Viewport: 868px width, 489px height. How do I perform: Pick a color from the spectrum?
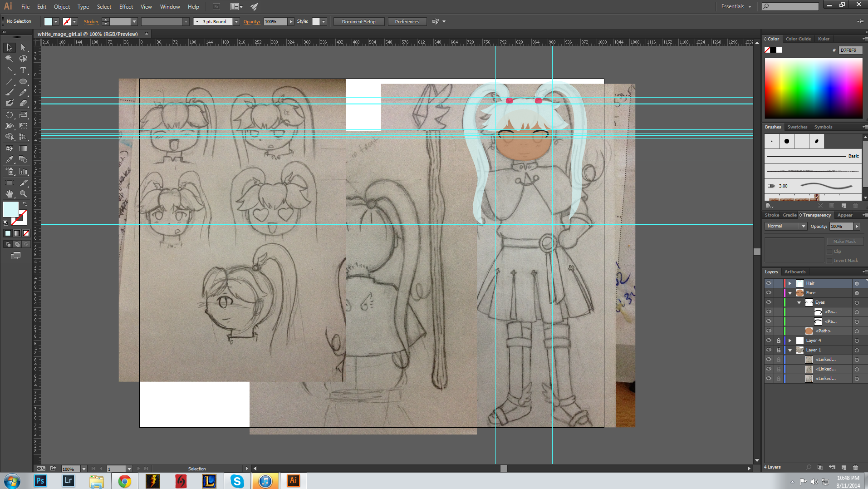point(814,89)
